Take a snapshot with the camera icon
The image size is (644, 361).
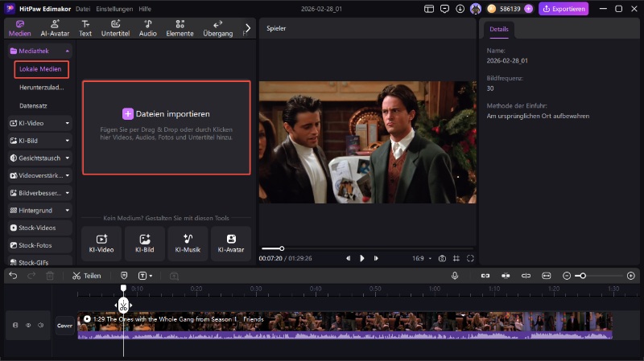442,258
